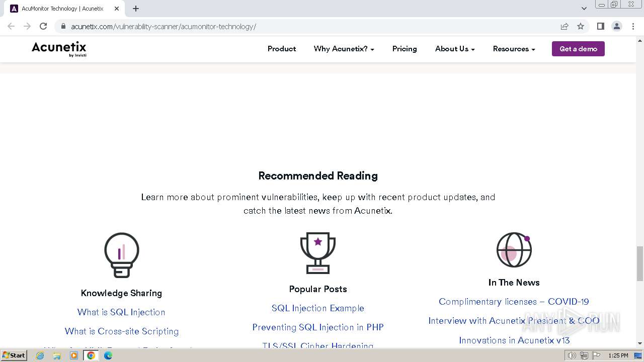This screenshot has height=362, width=644.
Task: Click the Get a demo button
Action: pyautogui.click(x=578, y=49)
